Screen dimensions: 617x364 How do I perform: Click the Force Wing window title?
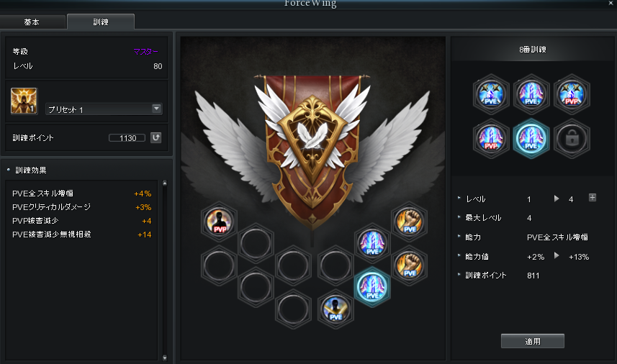coord(310,4)
